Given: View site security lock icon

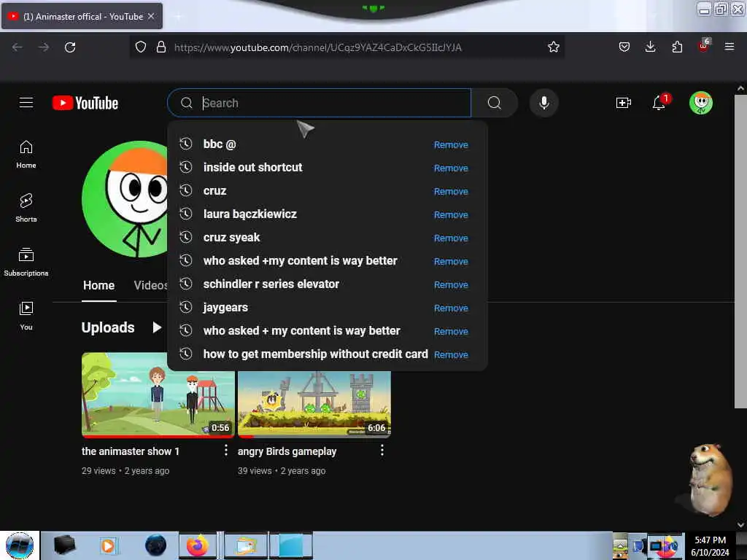Looking at the screenshot, I should tap(161, 47).
